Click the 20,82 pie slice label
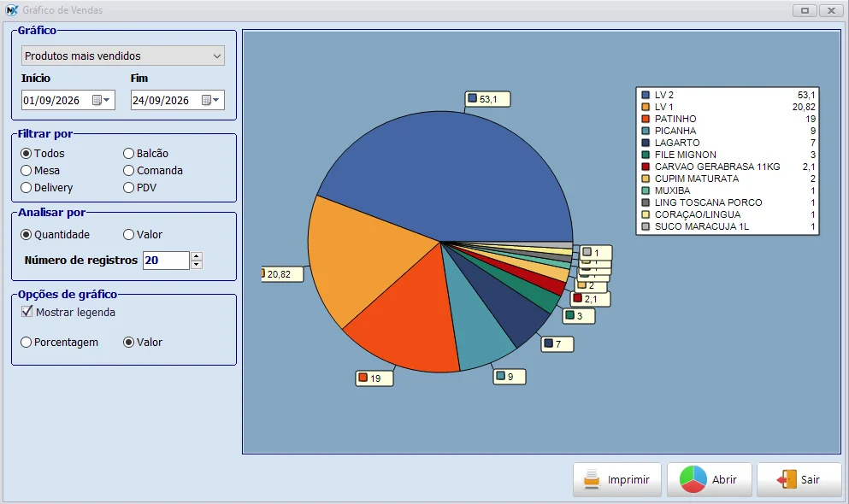Viewport: 849px width, 504px height. (282, 274)
